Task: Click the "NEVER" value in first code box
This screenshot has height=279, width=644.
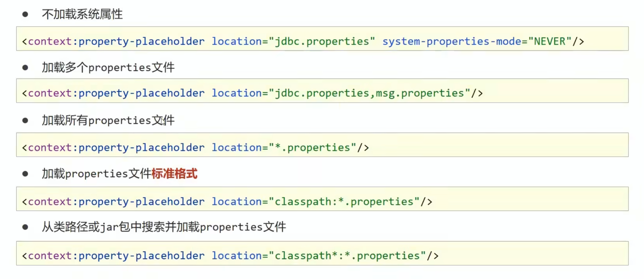Action: pos(550,41)
